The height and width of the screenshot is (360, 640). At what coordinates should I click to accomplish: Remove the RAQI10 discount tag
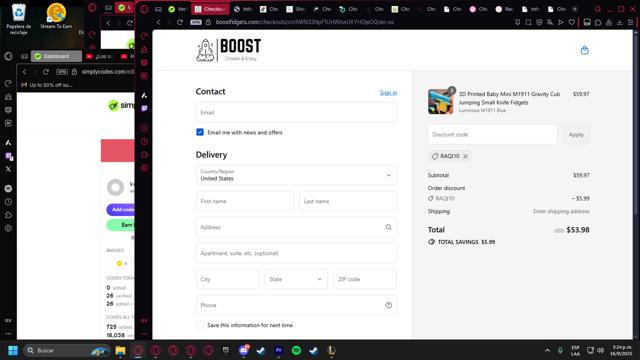point(465,156)
